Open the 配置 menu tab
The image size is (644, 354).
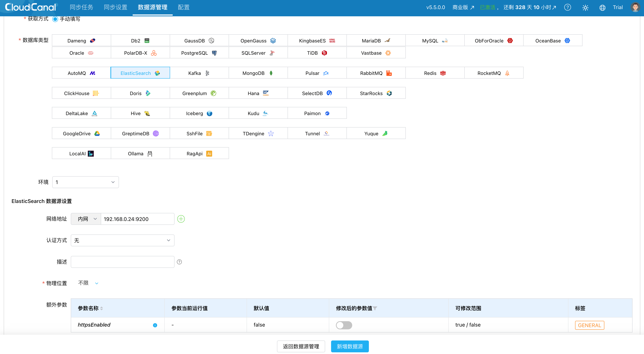click(183, 7)
